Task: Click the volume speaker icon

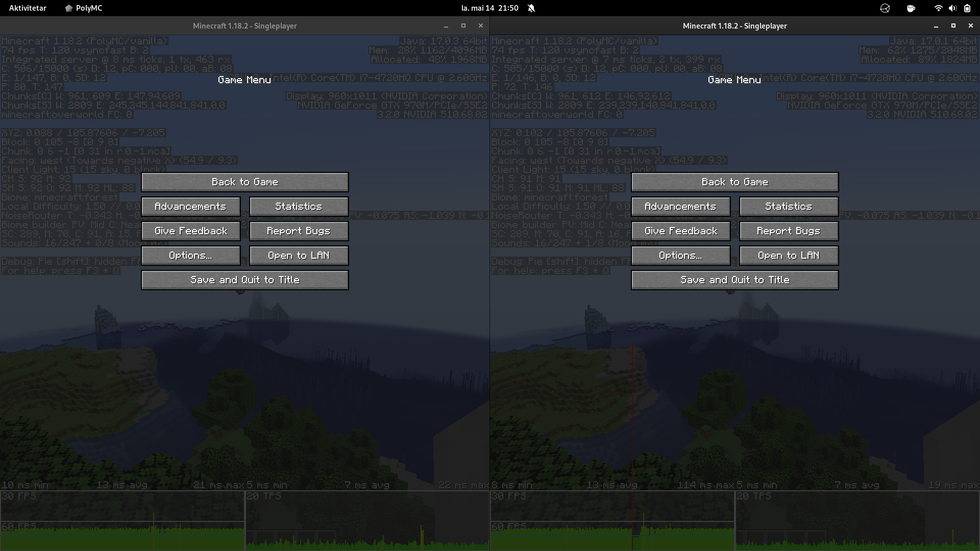Action: [x=952, y=8]
